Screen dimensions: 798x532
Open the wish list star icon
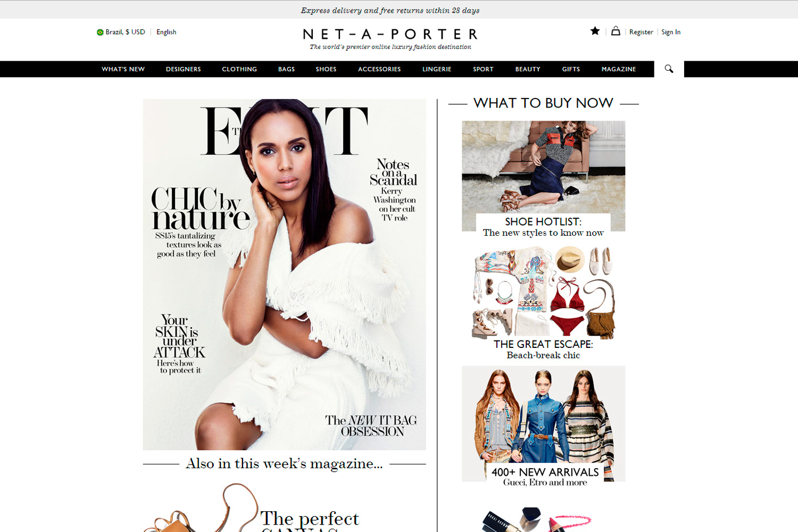595,31
